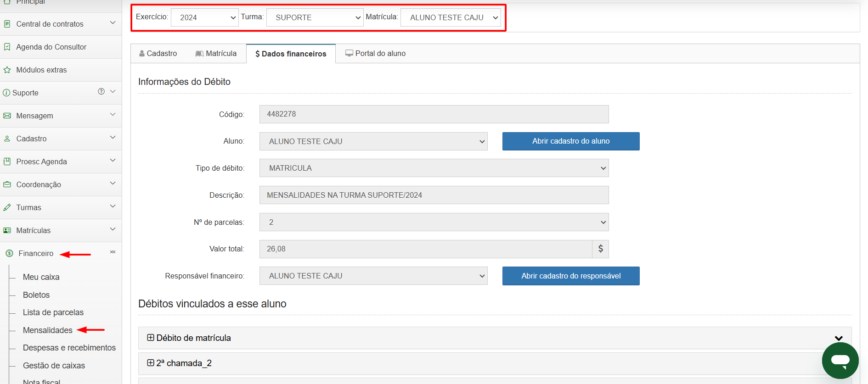Screen dimensions: 868x384
Task: Collapse the Financeiro menu chevron
Action: coord(113,252)
